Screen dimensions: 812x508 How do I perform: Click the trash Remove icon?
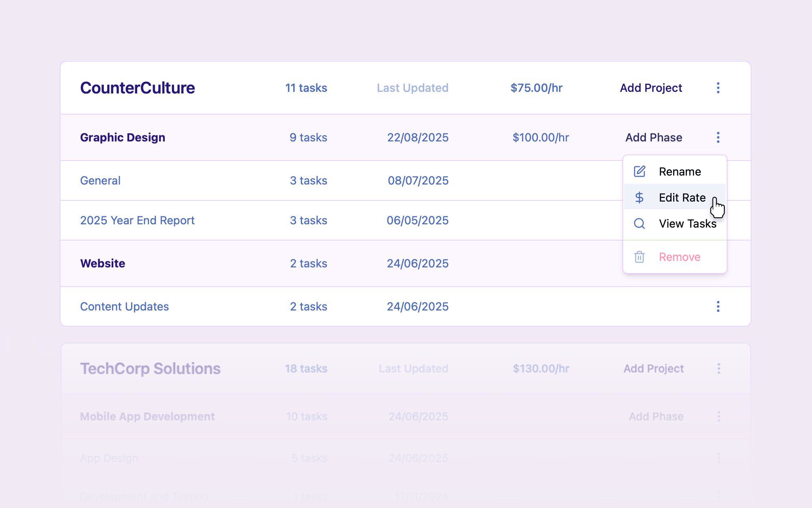[x=639, y=257]
